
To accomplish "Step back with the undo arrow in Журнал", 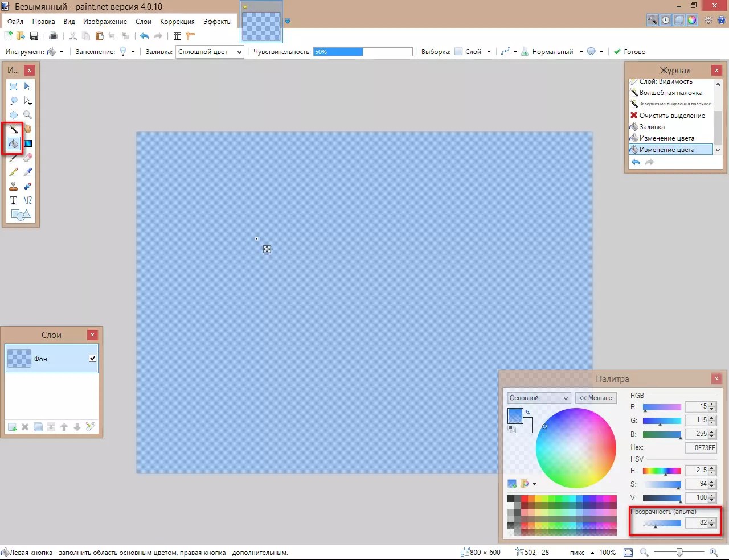I will [636, 162].
